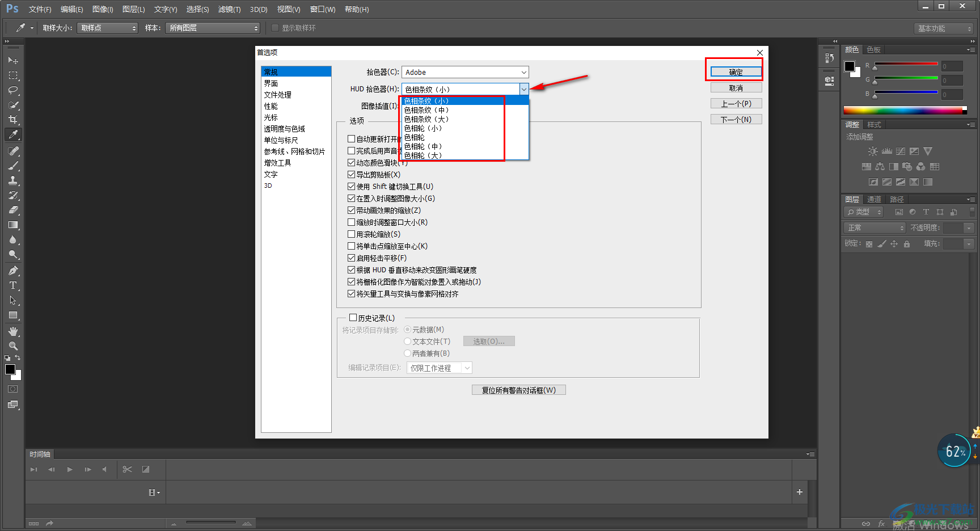Switch to the 色板 tab
Image resolution: width=980 pixels, height=531 pixels.
coord(874,50)
